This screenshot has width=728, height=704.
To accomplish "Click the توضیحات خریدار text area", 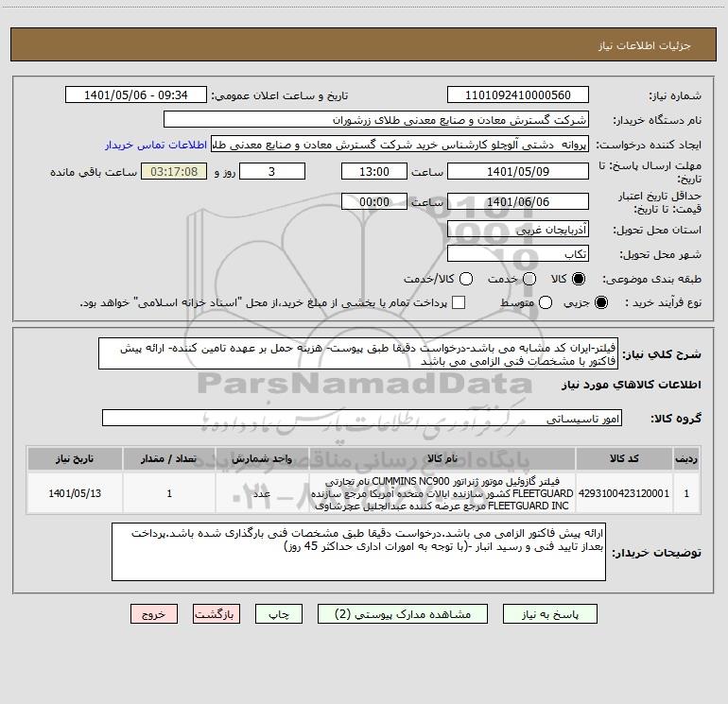I will 358,552.
